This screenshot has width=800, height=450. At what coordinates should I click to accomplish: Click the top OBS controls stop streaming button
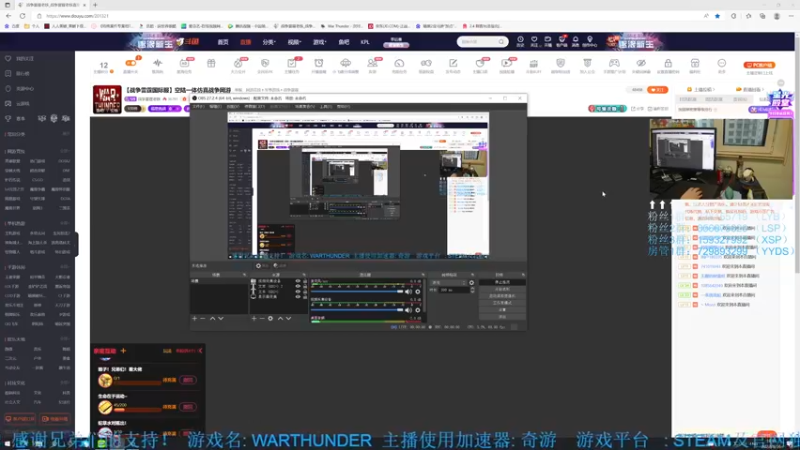click(502, 282)
